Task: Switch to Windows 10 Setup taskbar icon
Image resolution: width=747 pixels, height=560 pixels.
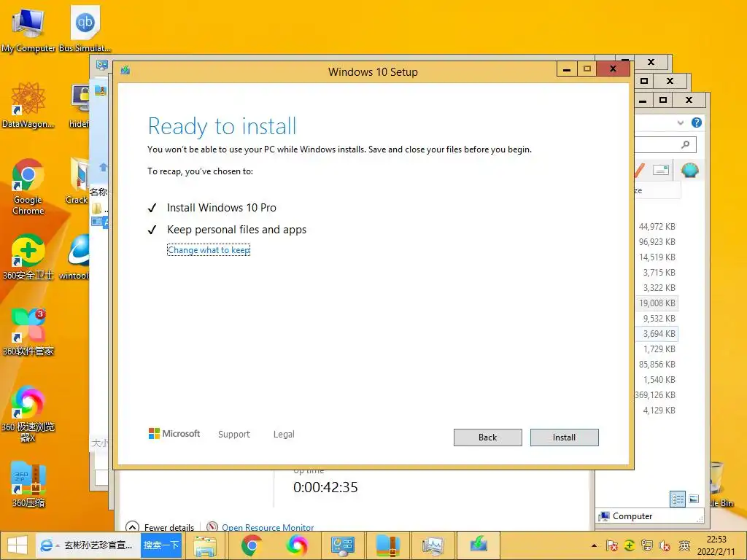Action: click(x=479, y=545)
